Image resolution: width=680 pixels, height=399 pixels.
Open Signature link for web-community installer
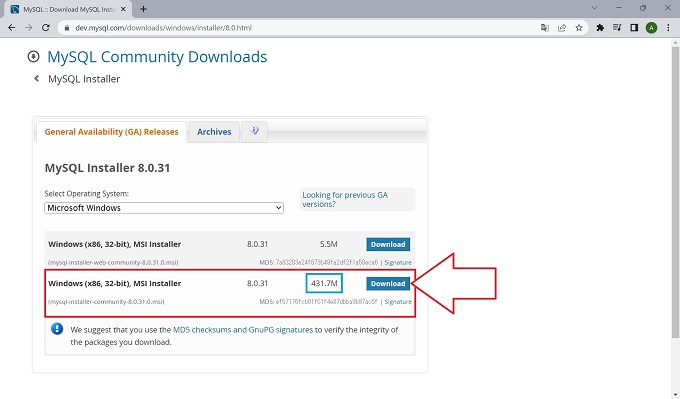398,262
